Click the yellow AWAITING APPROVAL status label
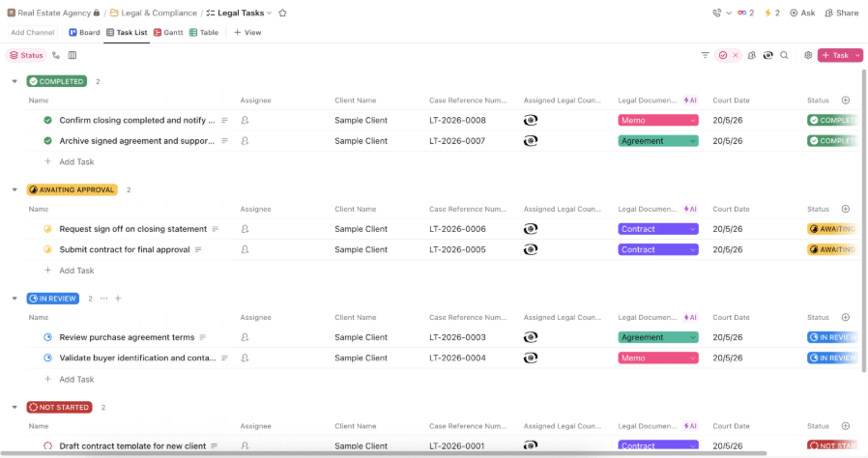868x458 pixels. pos(72,189)
